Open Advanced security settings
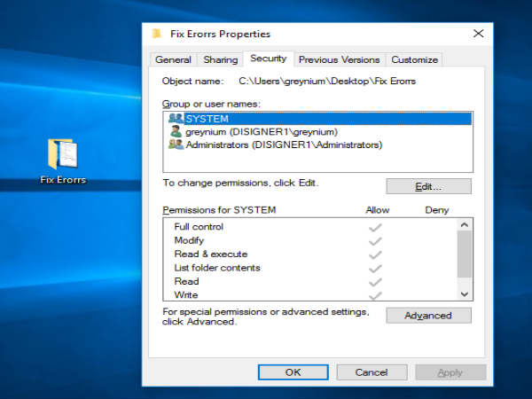 click(x=428, y=316)
